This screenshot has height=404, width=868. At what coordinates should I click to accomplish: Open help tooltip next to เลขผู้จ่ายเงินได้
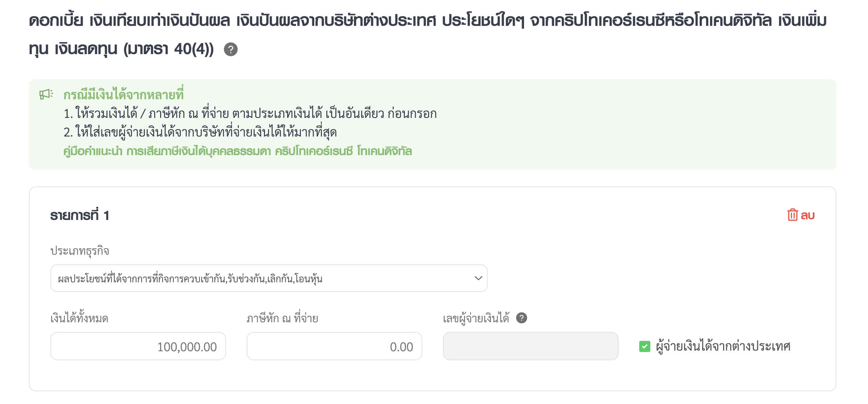(521, 318)
